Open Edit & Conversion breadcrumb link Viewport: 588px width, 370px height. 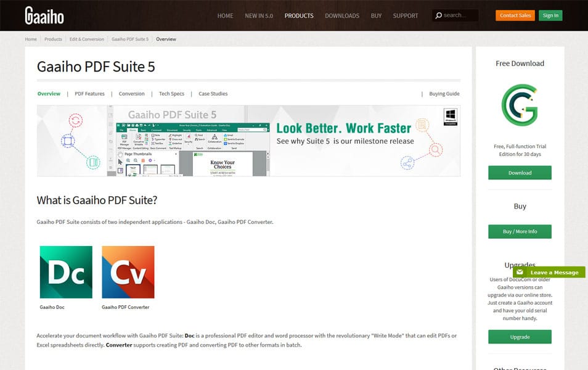(x=87, y=39)
